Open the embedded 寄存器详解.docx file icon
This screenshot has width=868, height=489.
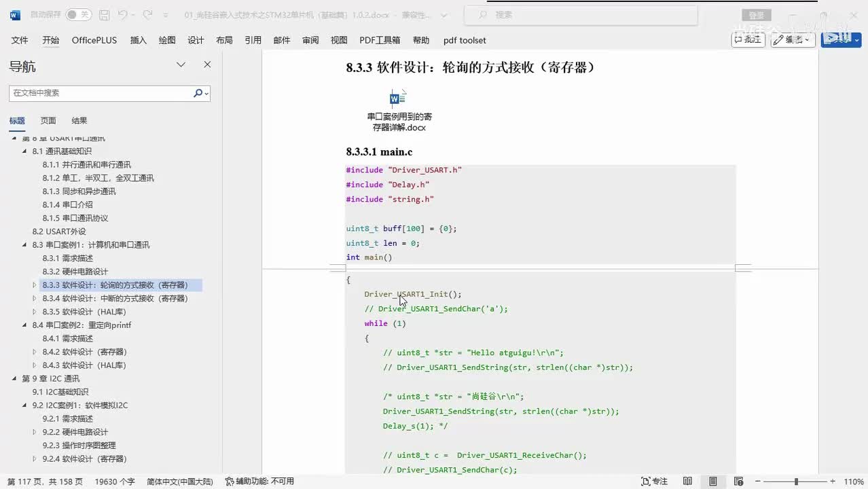point(399,98)
